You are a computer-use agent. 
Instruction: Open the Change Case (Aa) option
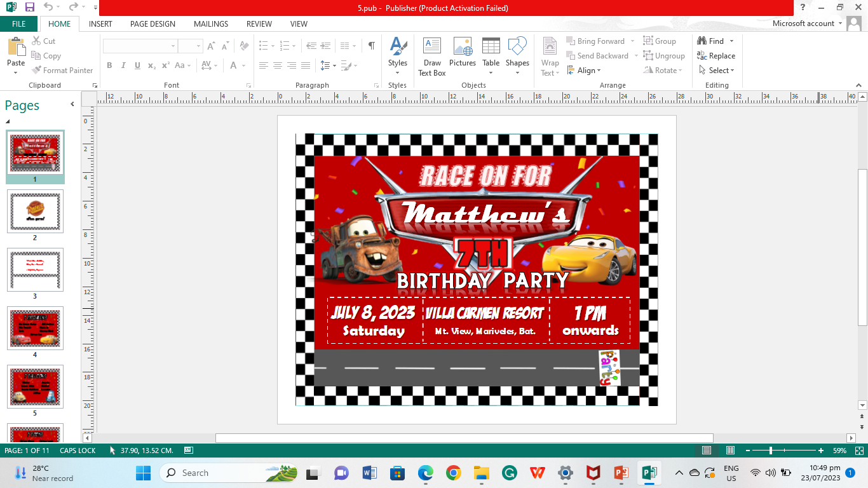182,65
